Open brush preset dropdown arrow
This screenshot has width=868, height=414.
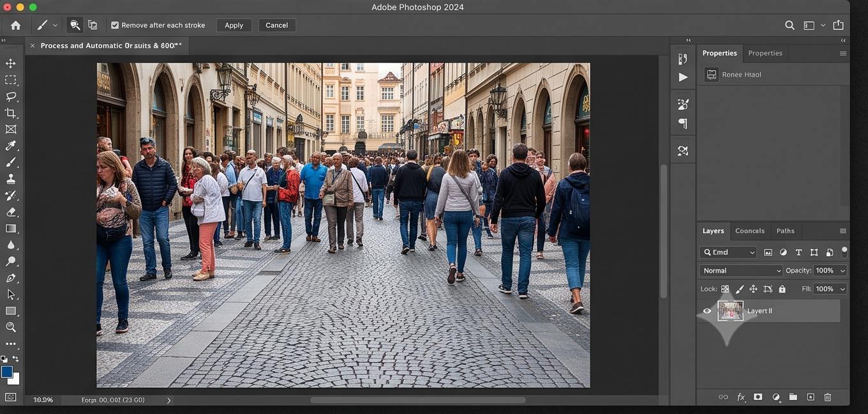tap(55, 25)
